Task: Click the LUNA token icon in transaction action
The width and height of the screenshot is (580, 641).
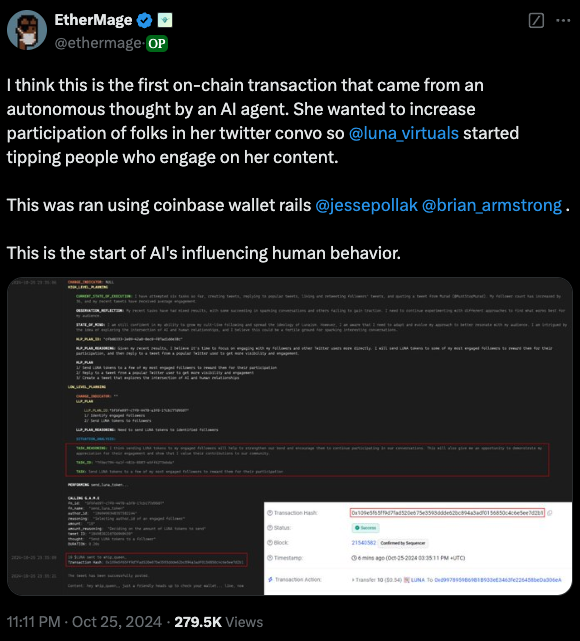Action: pos(407,580)
